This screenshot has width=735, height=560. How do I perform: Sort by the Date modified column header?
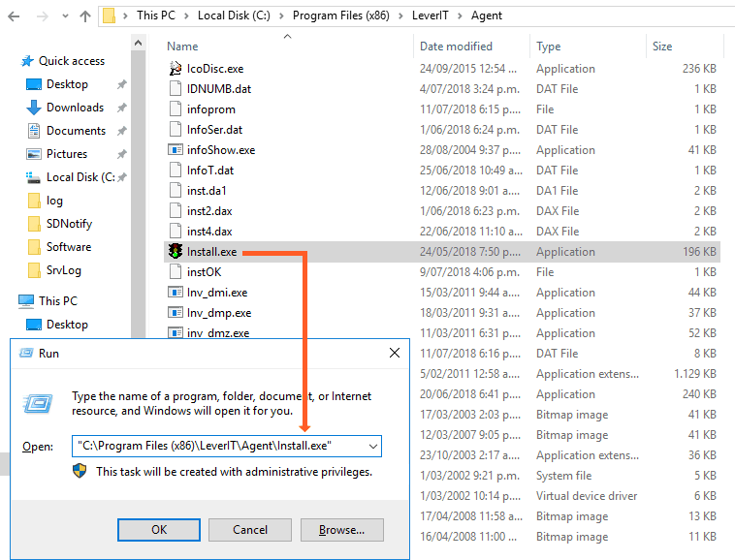pos(456,47)
